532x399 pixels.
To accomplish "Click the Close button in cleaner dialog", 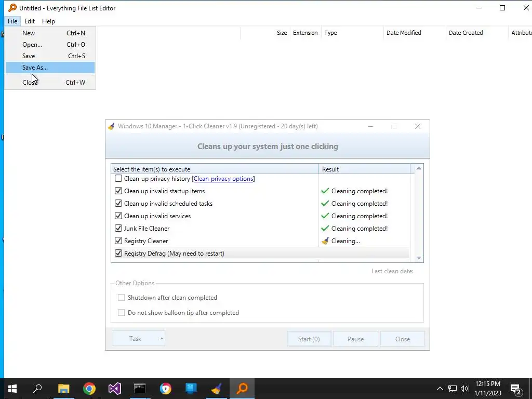I will point(403,339).
